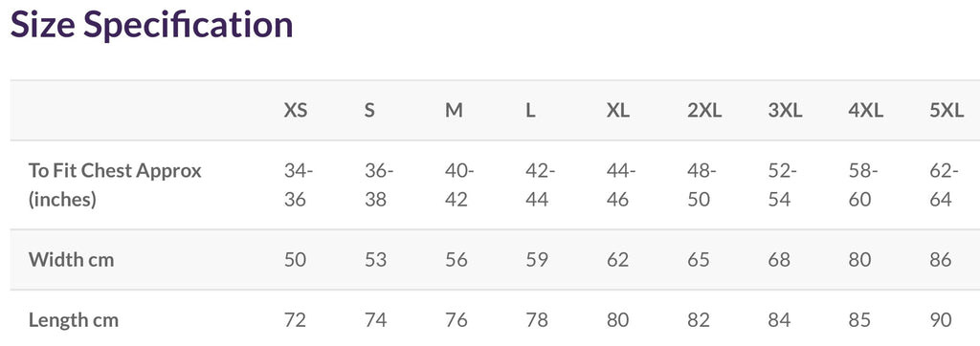Click the width value 86 for 5XL

941,259
